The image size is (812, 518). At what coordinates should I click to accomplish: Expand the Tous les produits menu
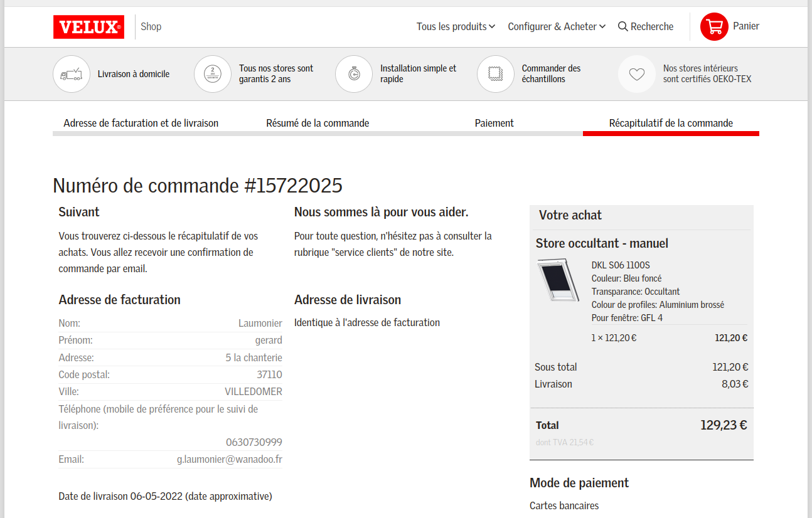456,26
